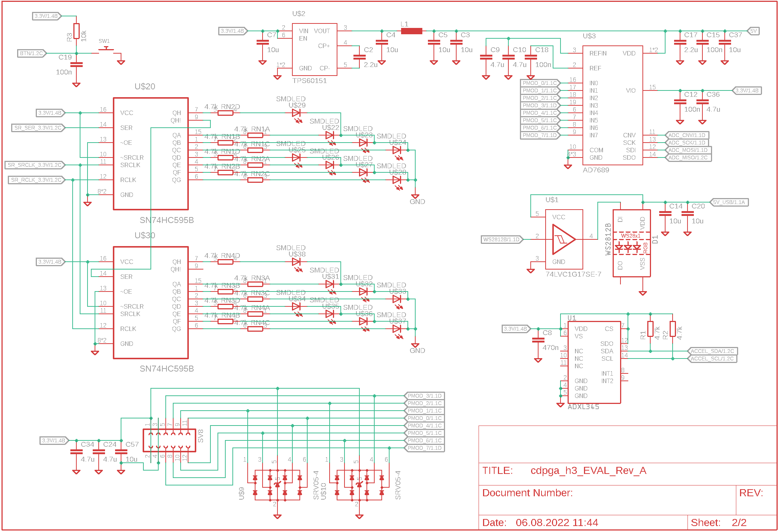Select the WS2812B RGB LED symbol D1

point(631,243)
